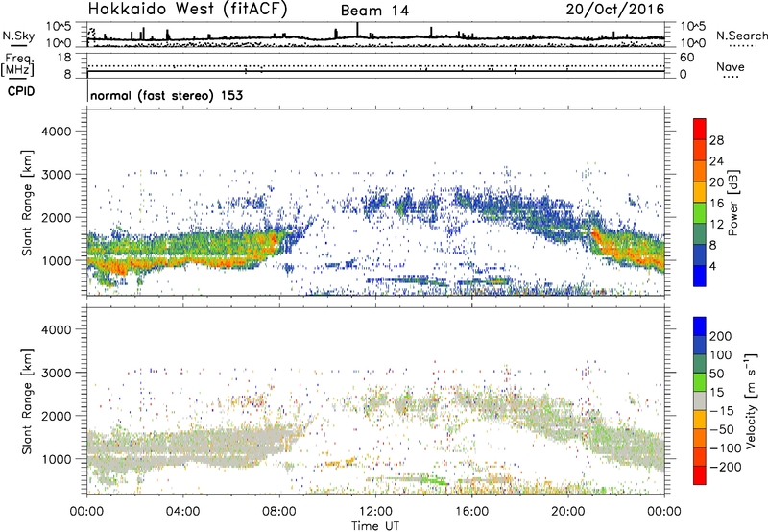Click the "24" tick on Power color bar
768x532 pixels.
[716, 161]
